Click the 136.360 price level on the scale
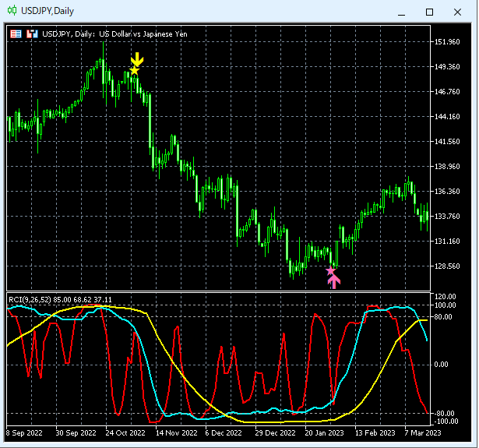 pyautogui.click(x=447, y=192)
